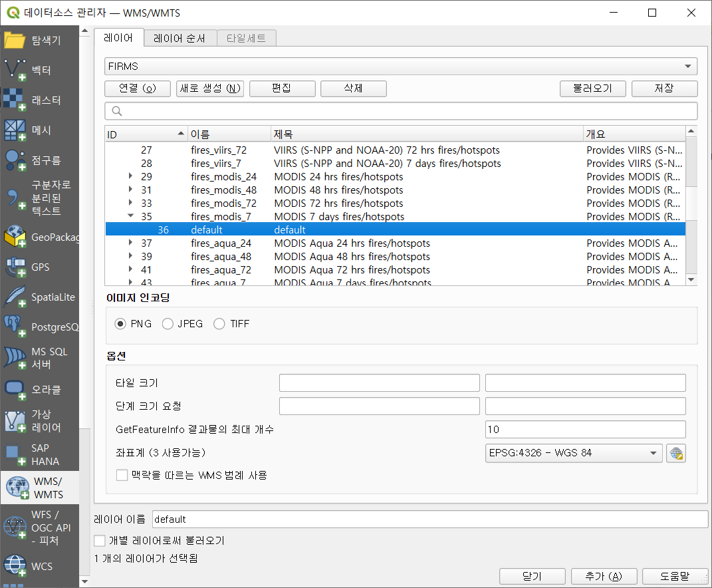
Task: Click the New (새로 생성) button
Action: (x=210, y=88)
